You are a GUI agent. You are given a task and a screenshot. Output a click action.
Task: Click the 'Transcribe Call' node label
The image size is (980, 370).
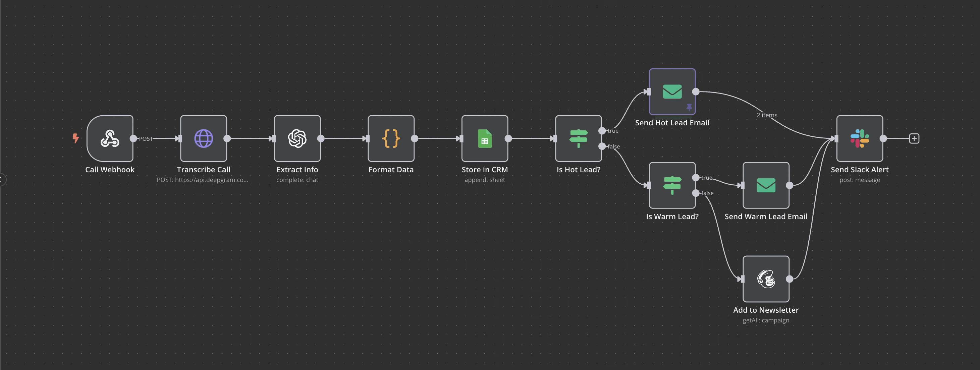click(x=204, y=170)
